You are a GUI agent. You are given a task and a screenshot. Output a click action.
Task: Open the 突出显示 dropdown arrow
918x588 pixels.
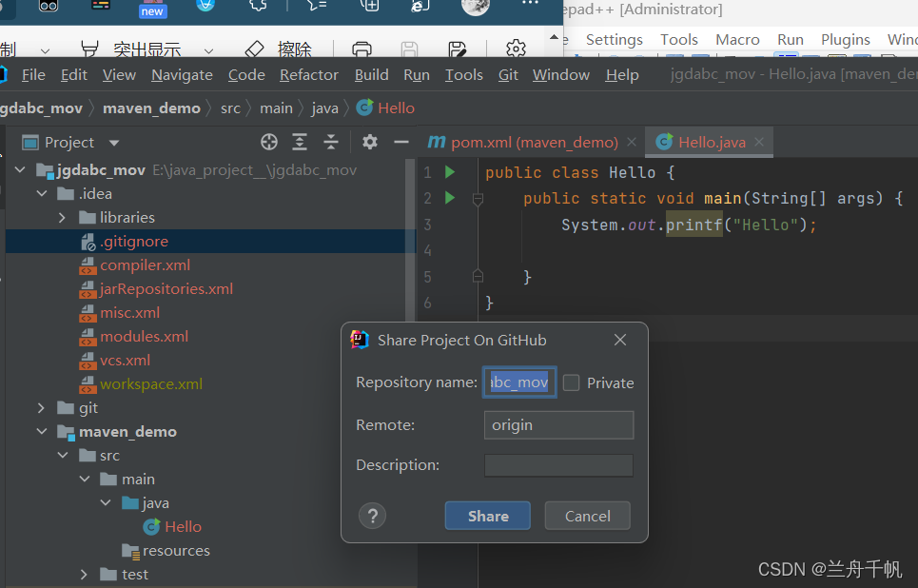click(208, 51)
